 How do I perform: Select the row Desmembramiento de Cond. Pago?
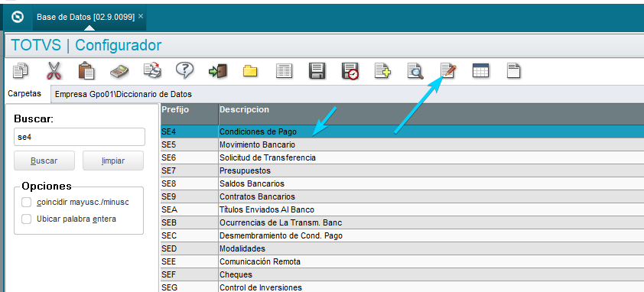(402, 235)
